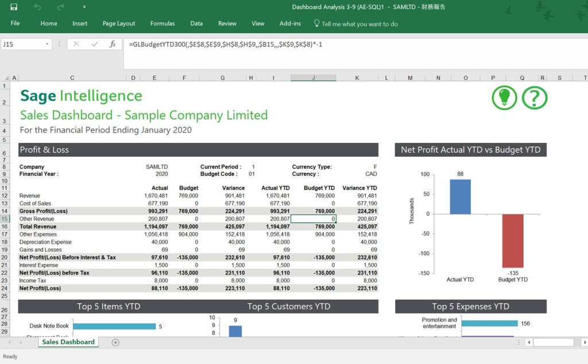
Task: Click the 'Income Tax' row label
Action: (x=33, y=280)
